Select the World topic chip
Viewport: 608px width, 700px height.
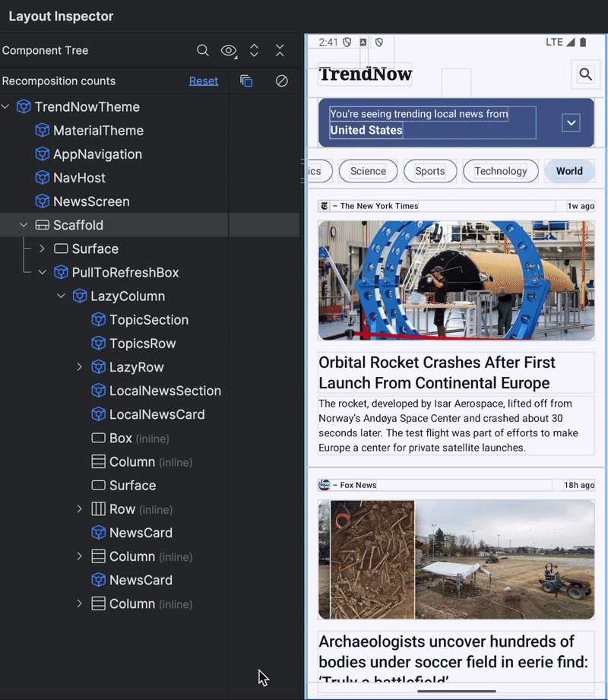coord(569,171)
